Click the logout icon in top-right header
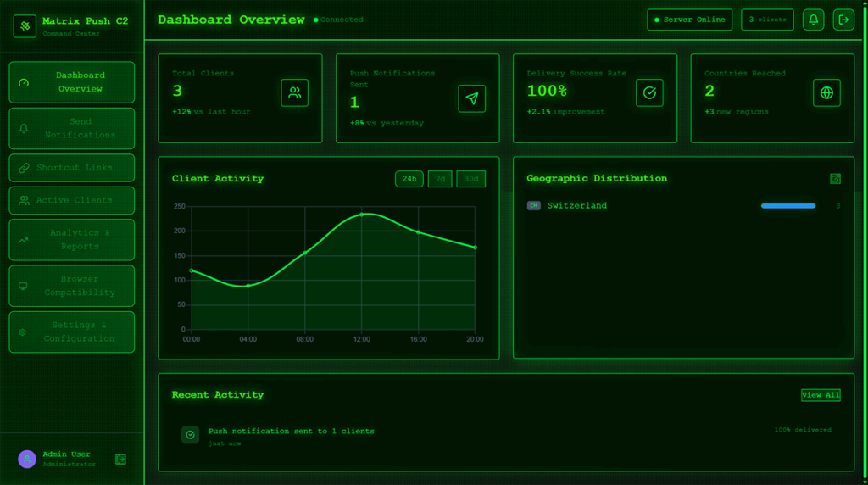868x485 pixels. coord(843,20)
